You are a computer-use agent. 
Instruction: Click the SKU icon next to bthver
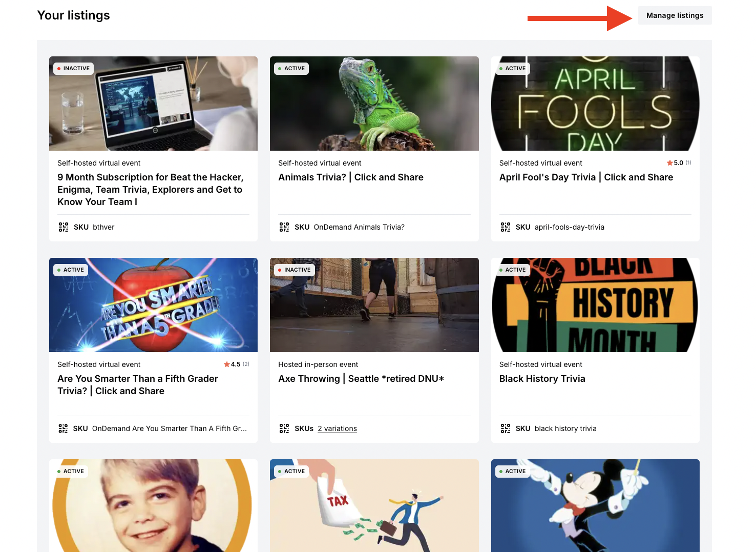pos(64,227)
